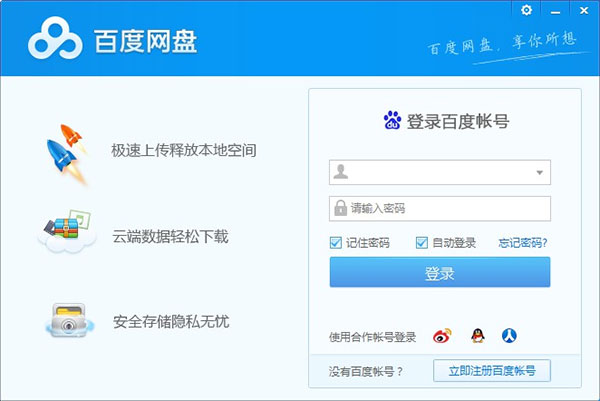The height and width of the screenshot is (401, 600).
Task: Minimize the Baidu Netdisk login window
Action: [x=554, y=10]
